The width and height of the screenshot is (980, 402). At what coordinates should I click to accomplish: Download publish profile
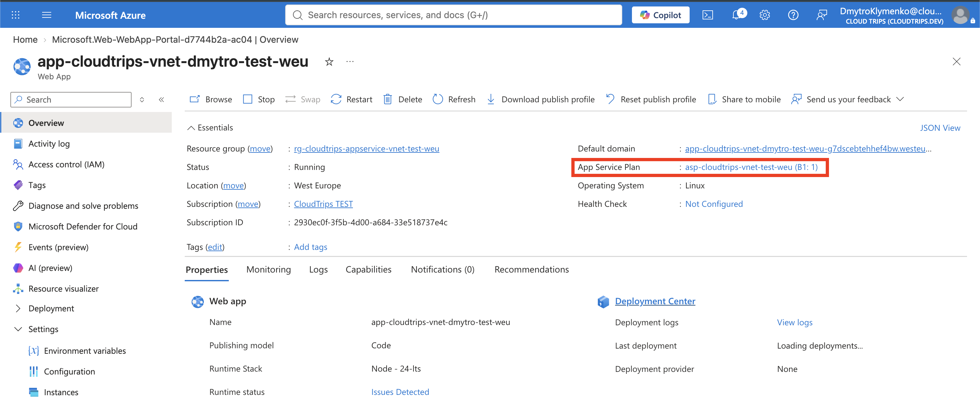pyautogui.click(x=541, y=99)
